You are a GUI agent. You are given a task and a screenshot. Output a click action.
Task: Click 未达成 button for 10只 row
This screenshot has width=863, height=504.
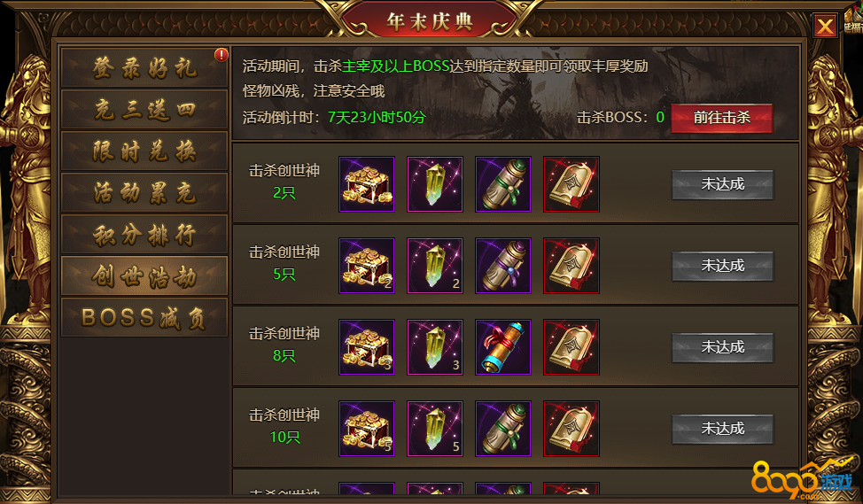(723, 429)
